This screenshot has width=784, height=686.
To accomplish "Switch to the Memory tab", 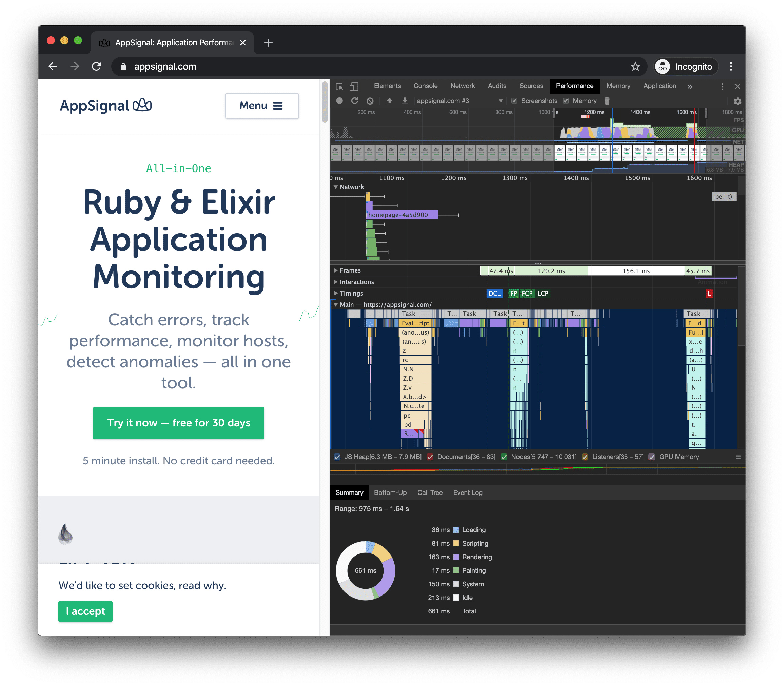I will click(x=618, y=86).
